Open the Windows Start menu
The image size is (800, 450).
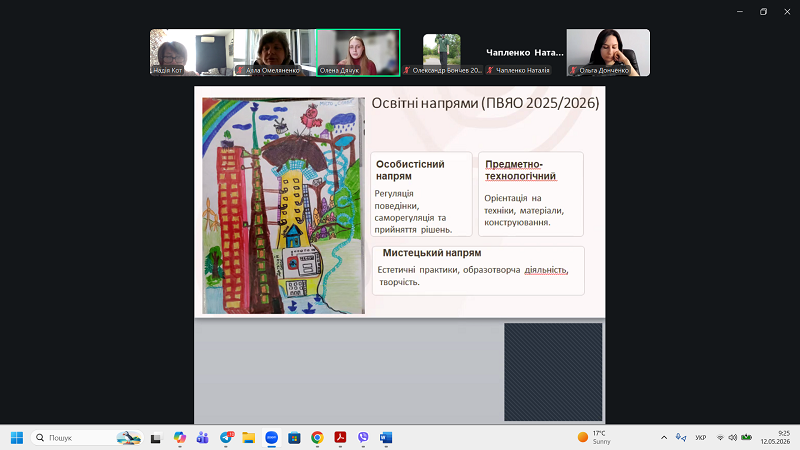coord(17,438)
